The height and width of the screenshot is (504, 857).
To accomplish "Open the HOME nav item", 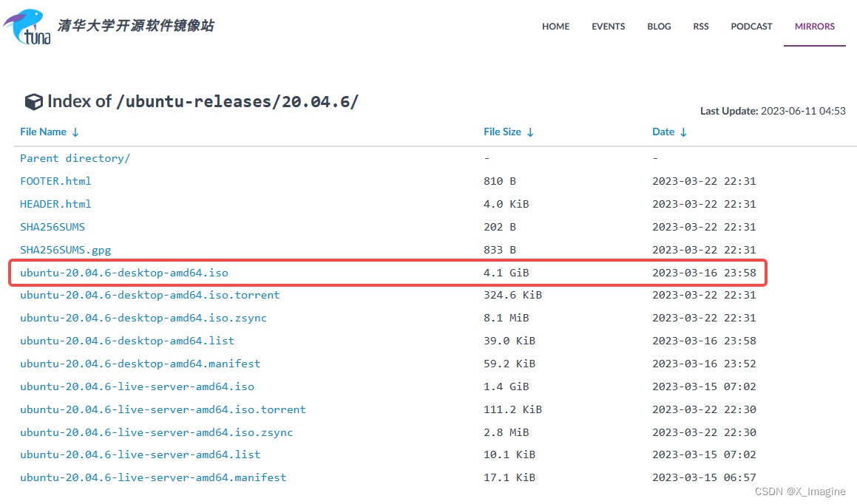I will coord(555,26).
